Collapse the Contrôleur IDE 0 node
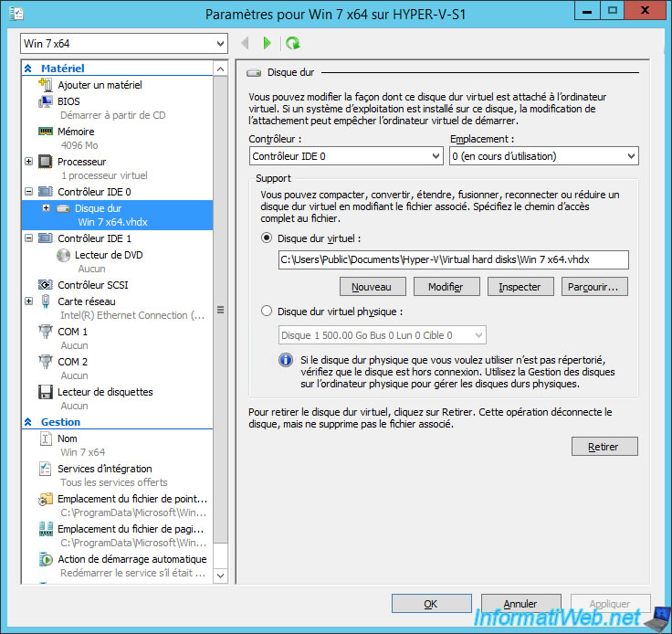 point(28,191)
